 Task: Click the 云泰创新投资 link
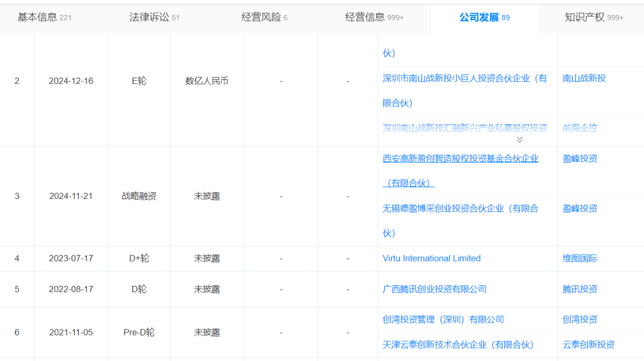[588, 344]
